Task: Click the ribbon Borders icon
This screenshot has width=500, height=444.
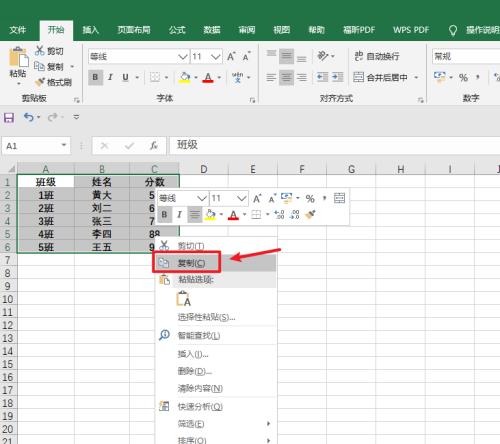Action: 155,77
